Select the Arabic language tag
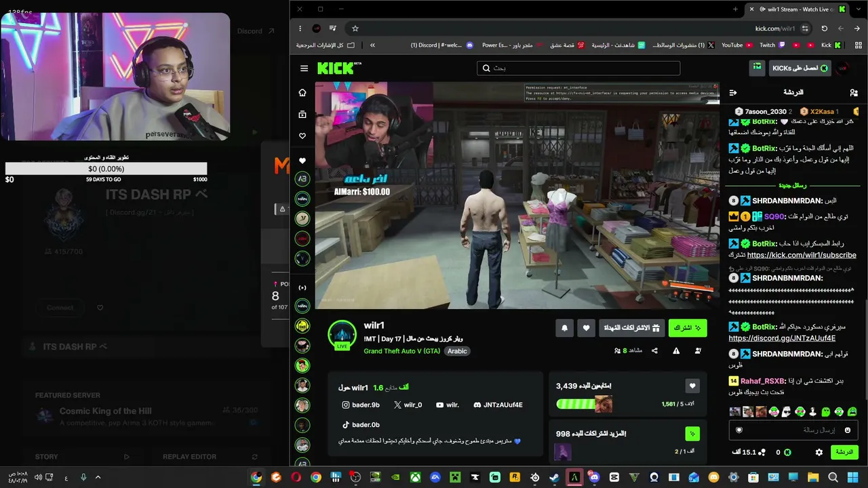The image size is (868, 488). (457, 351)
